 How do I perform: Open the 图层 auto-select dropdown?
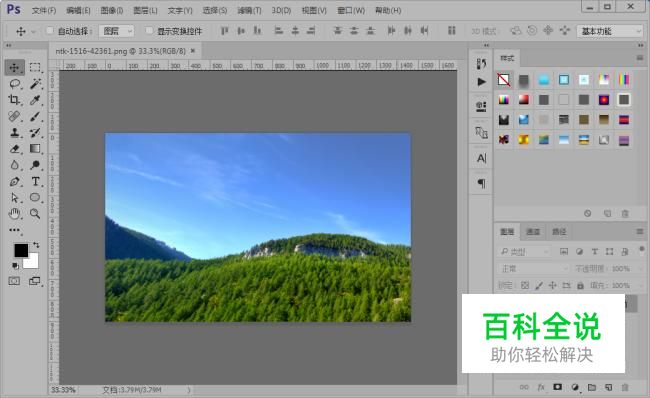click(116, 31)
